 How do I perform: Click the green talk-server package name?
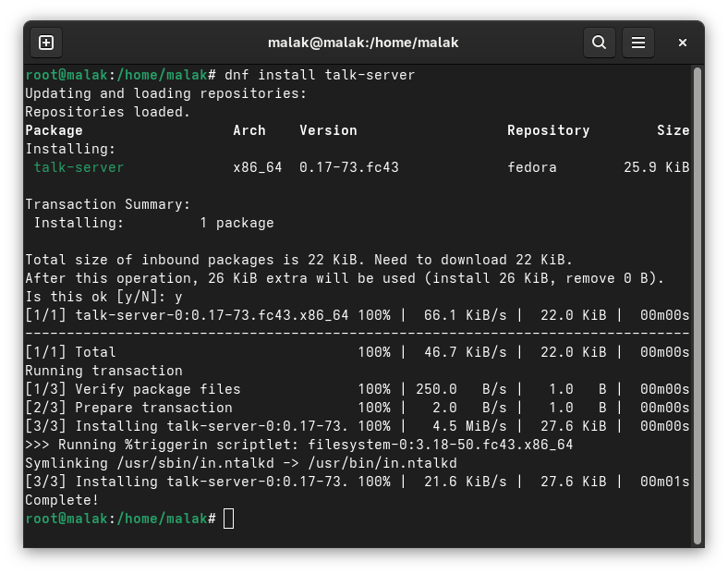(79, 167)
